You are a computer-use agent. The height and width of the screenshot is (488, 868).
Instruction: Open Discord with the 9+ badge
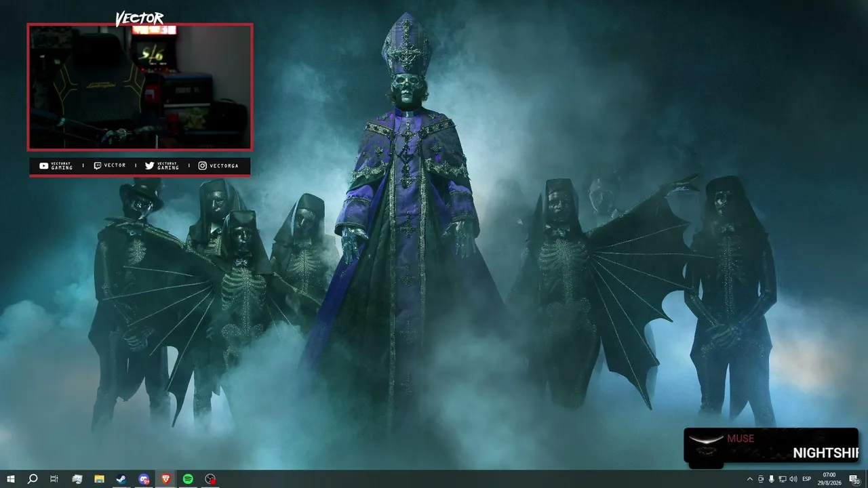(144, 479)
